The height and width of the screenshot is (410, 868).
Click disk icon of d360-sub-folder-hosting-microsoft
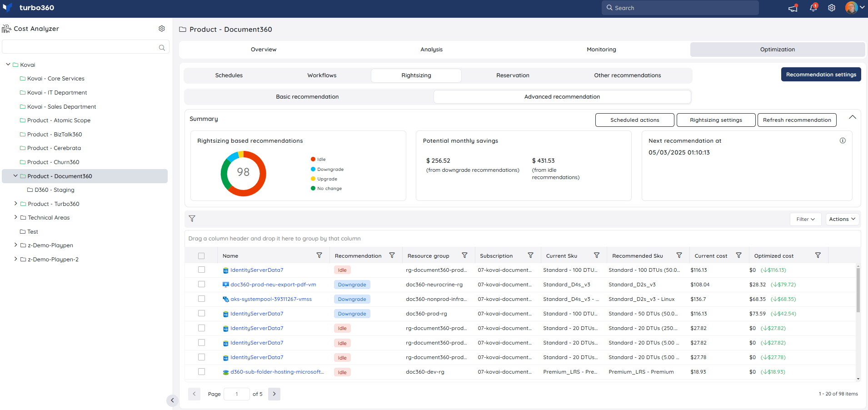coord(225,372)
